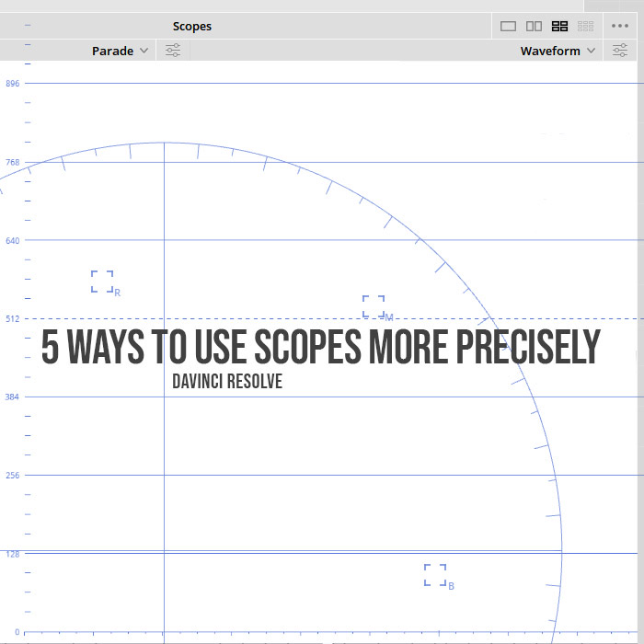Click the 512 scale label
Image resolution: width=644 pixels, height=644 pixels.
point(12,318)
